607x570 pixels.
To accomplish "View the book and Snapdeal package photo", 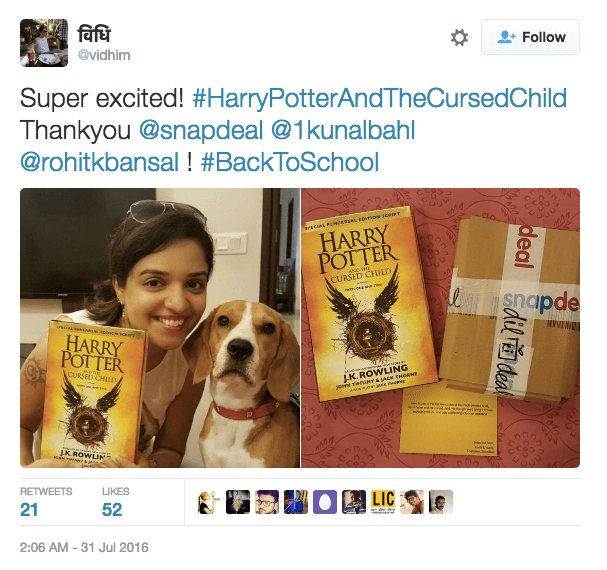I will pyautogui.click(x=441, y=328).
